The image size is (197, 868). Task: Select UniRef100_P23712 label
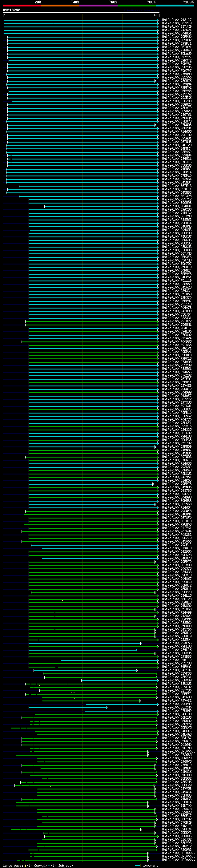tap(177, 199)
